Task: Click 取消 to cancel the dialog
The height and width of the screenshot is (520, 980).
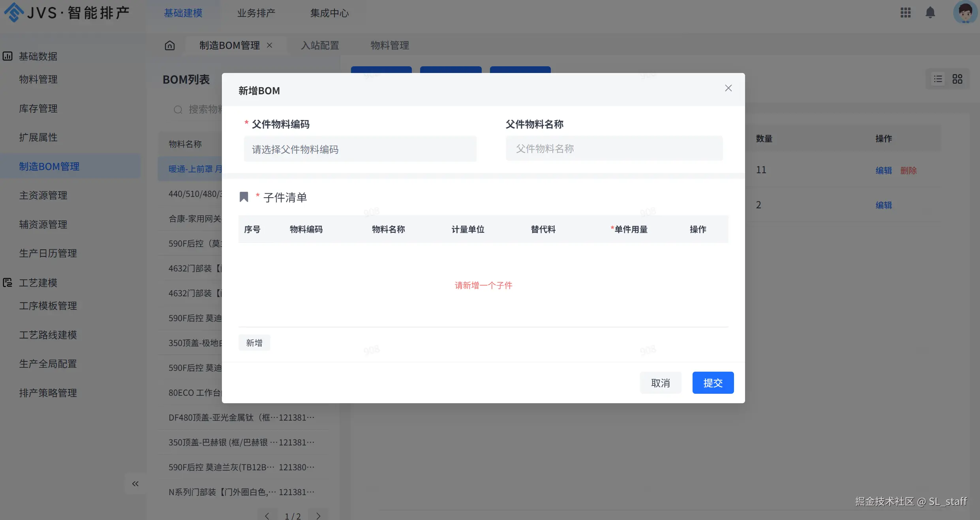Action: pyautogui.click(x=660, y=383)
